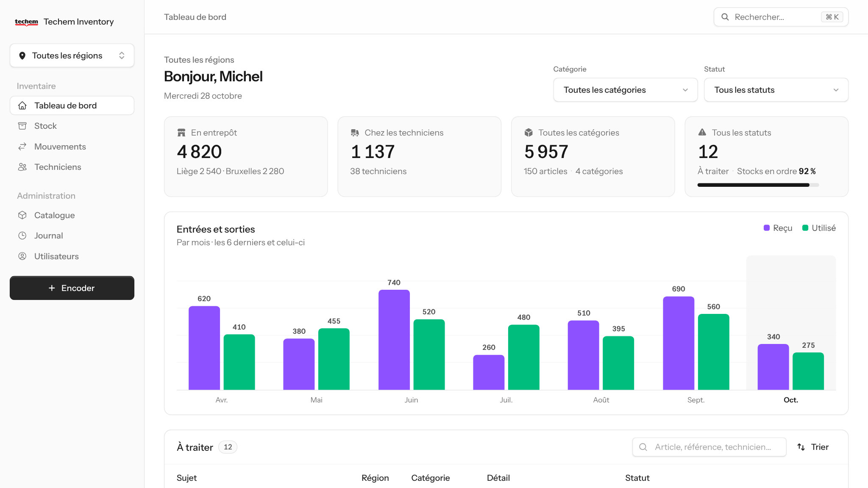868x488 pixels.
Task: Toggle the Reçu legend swatch
Action: point(766,228)
